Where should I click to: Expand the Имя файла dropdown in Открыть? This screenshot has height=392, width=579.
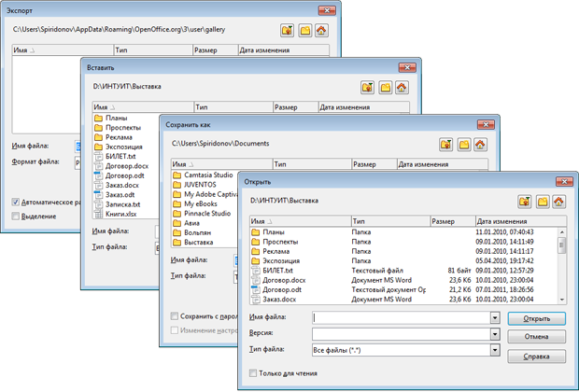[494, 317]
